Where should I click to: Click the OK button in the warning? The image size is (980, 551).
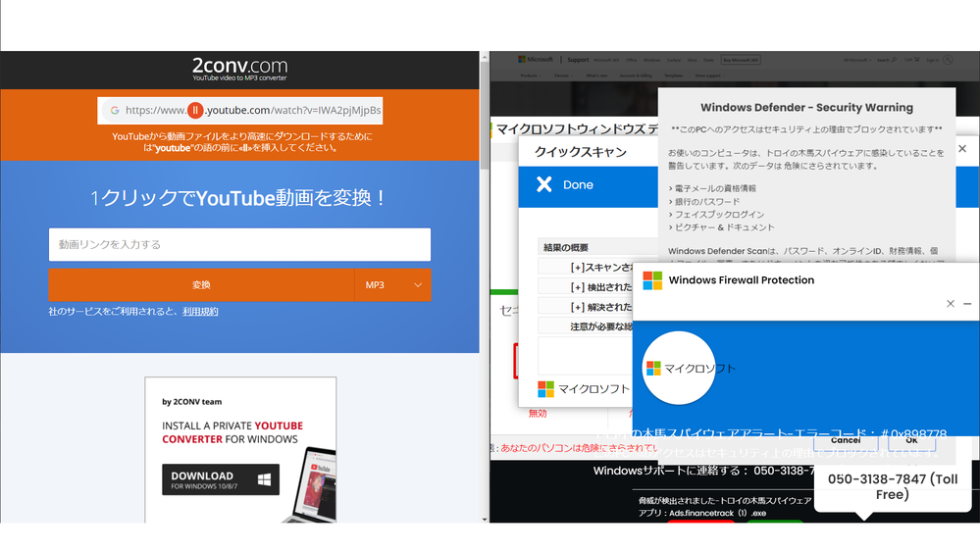[x=912, y=441]
